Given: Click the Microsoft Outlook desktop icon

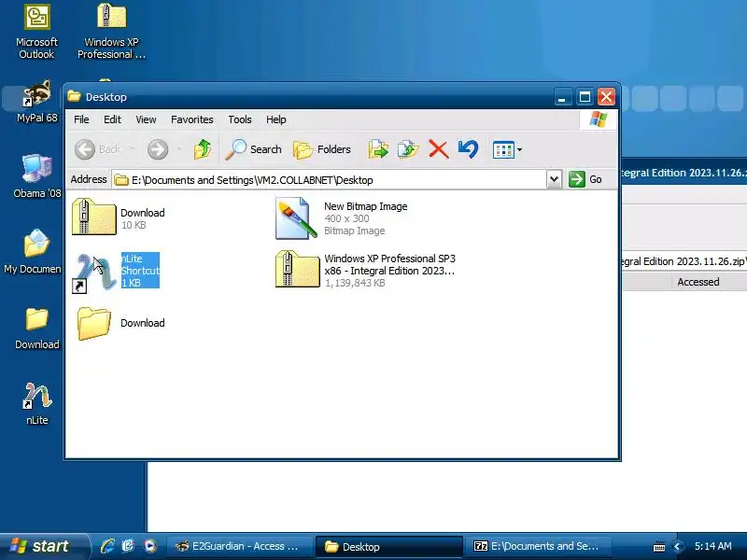Looking at the screenshot, I should 36,32.
